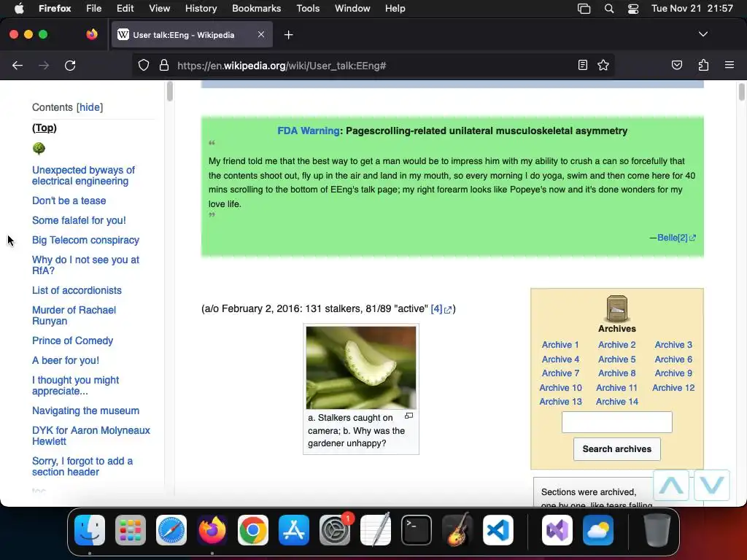The image size is (747, 560).
Task: Open Archive 14 link
Action: [617, 402]
